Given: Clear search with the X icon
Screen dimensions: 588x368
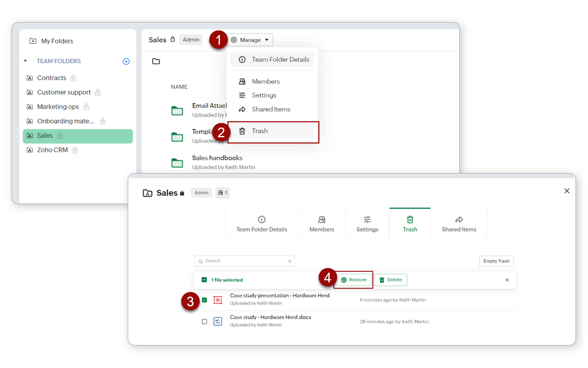Looking at the screenshot, I should click(x=290, y=261).
